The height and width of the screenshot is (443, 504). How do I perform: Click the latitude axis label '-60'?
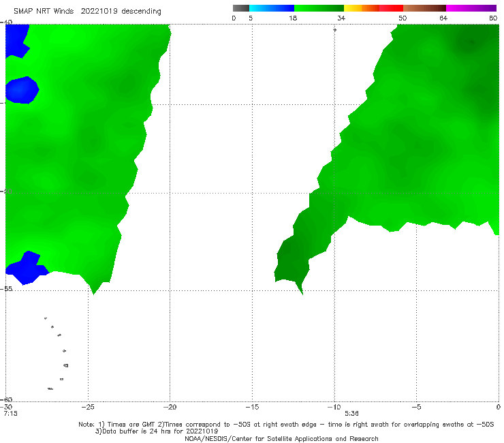[x=6, y=399]
